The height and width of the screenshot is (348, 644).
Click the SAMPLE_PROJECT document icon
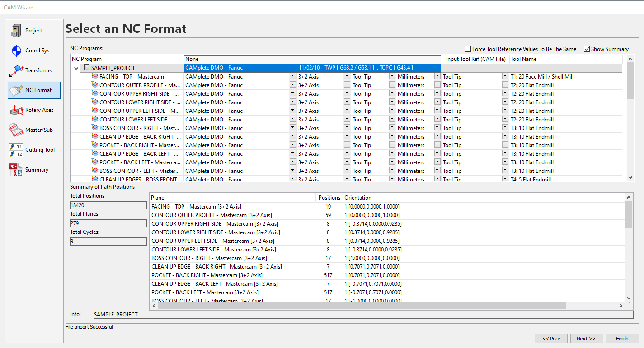86,68
